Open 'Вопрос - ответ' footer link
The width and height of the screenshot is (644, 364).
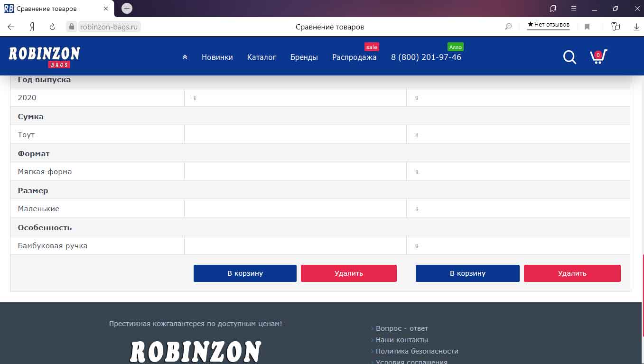(x=401, y=328)
